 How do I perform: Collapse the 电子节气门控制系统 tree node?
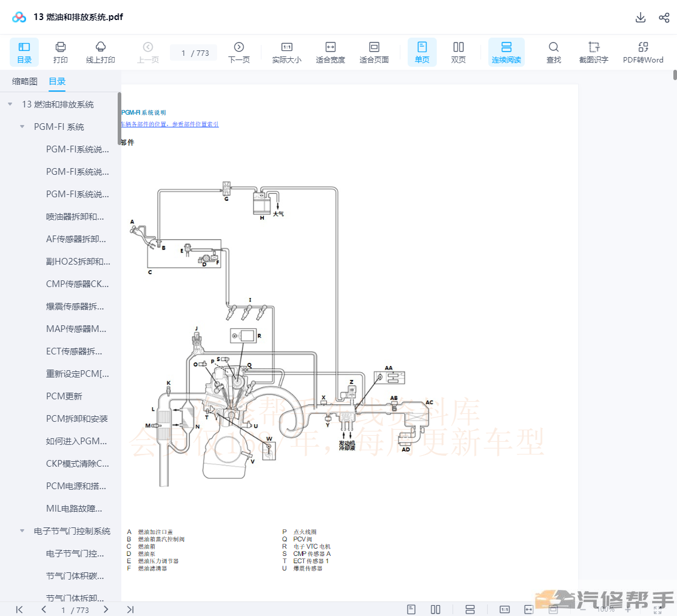click(22, 531)
